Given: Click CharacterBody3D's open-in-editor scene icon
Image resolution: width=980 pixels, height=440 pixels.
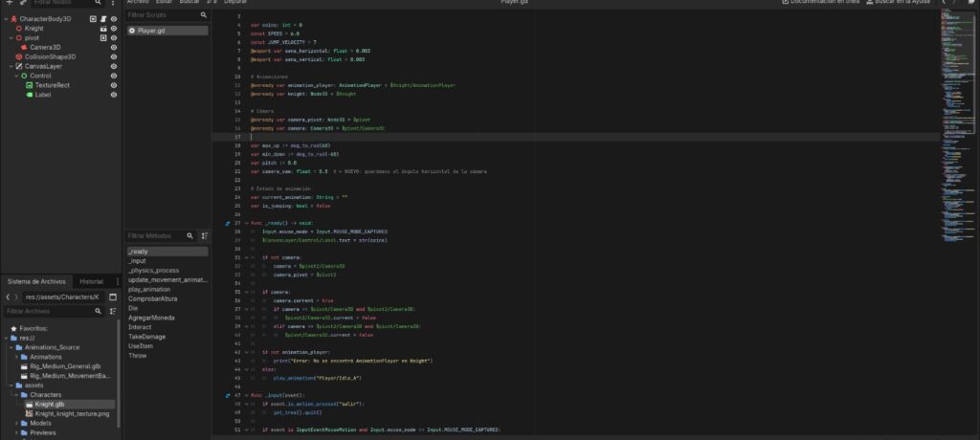Looking at the screenshot, I should (93, 19).
